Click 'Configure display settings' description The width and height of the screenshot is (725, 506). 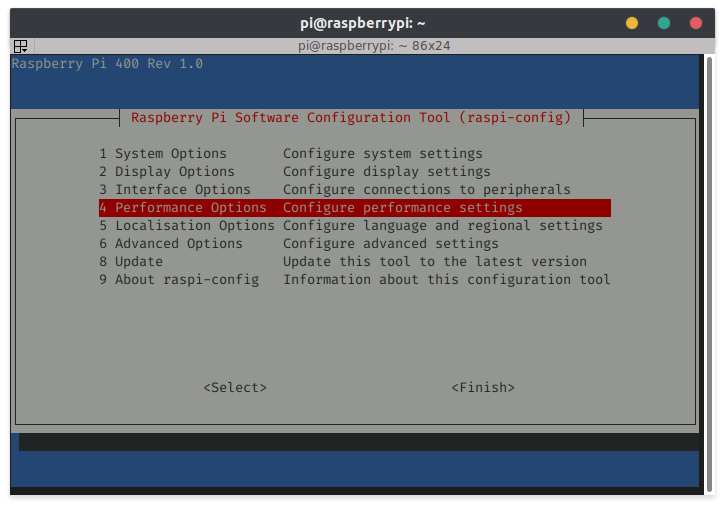coord(387,172)
